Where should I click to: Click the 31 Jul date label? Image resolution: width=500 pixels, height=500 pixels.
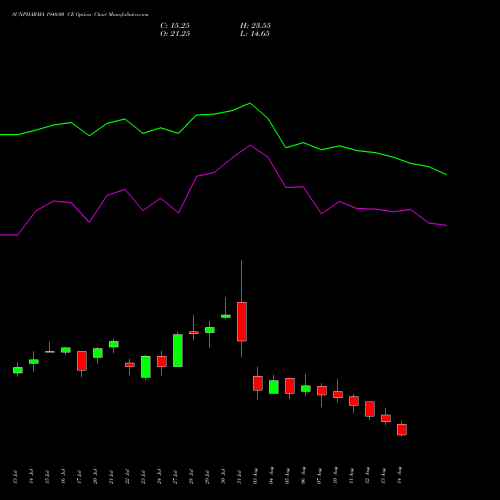click(x=239, y=477)
